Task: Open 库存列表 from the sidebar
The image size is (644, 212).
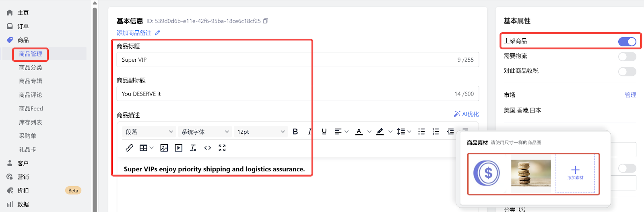Action: pyautogui.click(x=31, y=122)
